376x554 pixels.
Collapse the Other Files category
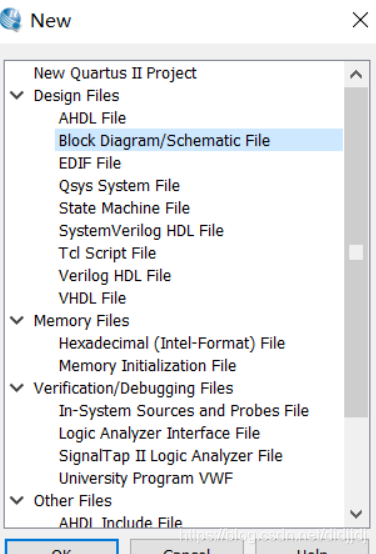tap(17, 501)
